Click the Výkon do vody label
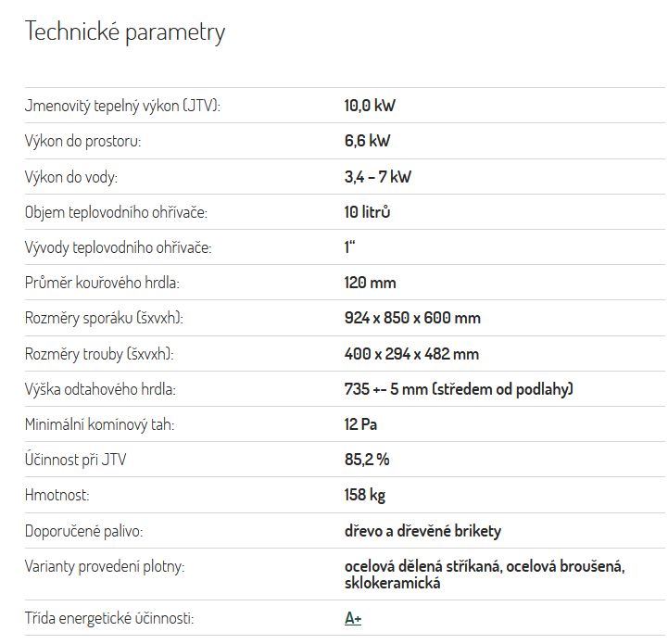The height and width of the screenshot is (644, 668). coord(71,177)
